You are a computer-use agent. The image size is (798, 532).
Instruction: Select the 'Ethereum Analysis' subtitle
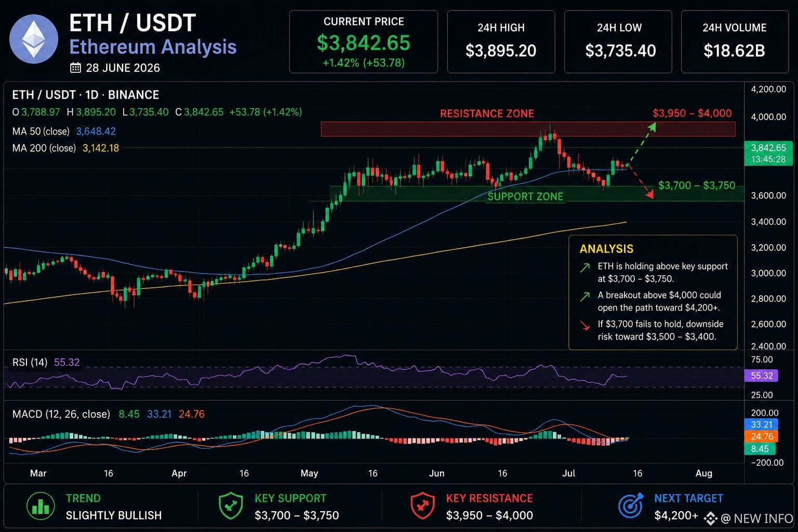click(153, 47)
